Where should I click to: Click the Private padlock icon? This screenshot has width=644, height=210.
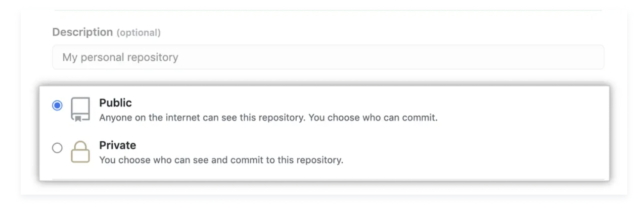80,152
